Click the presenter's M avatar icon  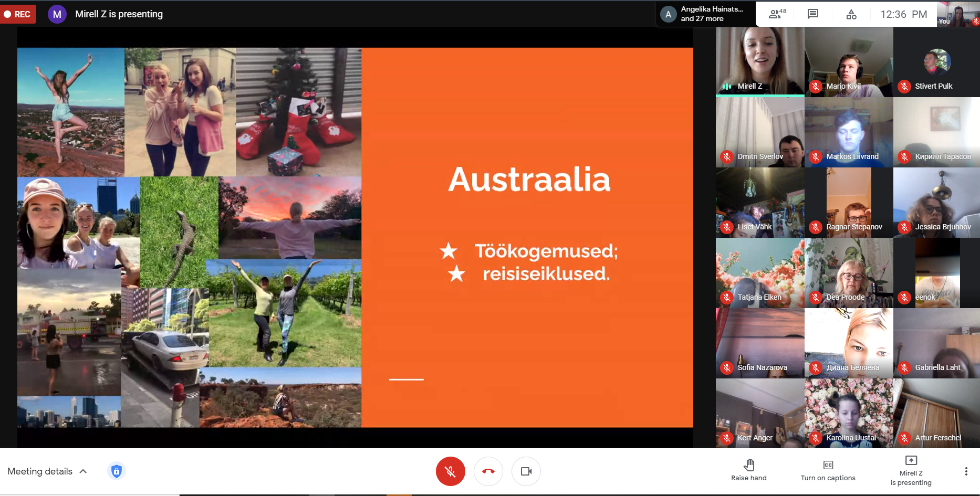pos(57,14)
